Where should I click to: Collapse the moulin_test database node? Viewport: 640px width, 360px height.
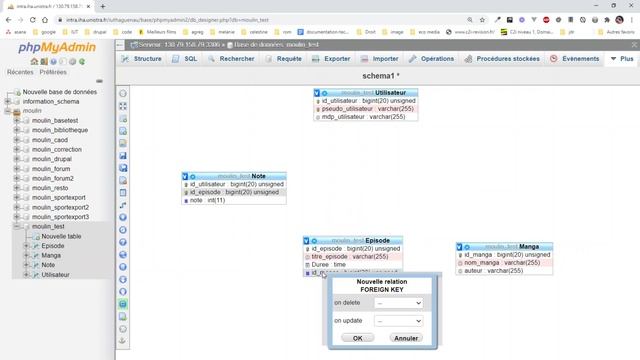tap(17, 227)
